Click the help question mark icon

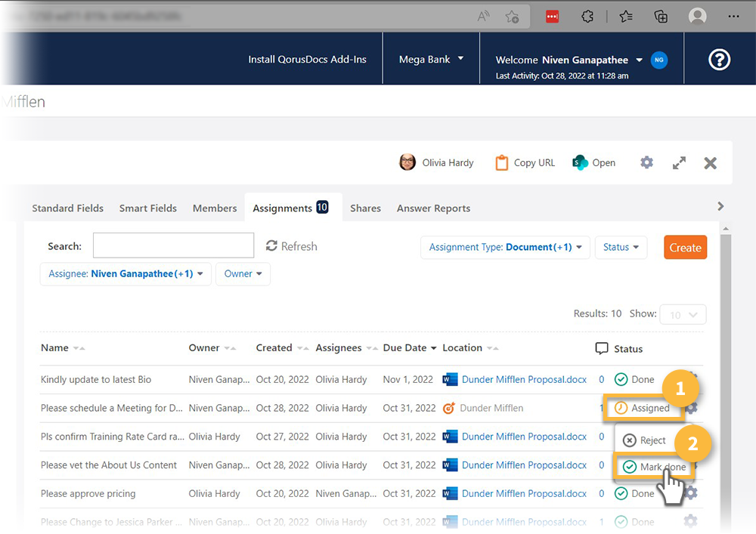(719, 60)
